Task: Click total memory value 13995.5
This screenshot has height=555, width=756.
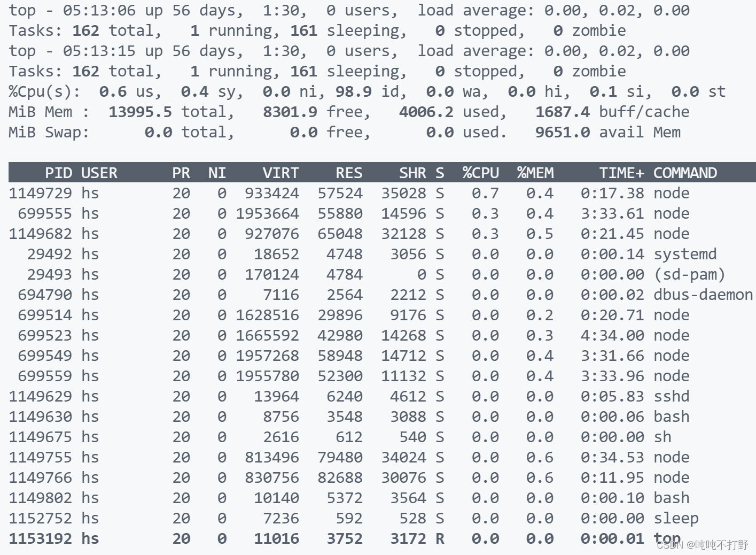Action: (140, 112)
